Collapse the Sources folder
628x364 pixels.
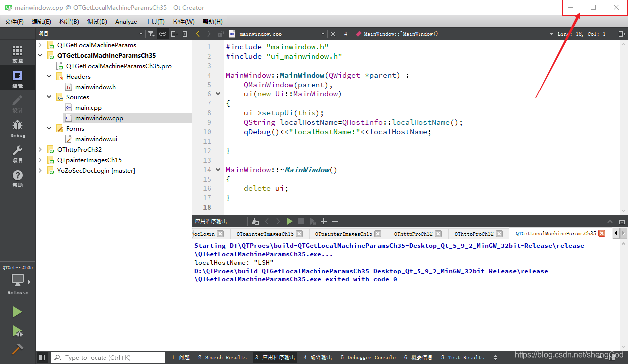point(49,97)
